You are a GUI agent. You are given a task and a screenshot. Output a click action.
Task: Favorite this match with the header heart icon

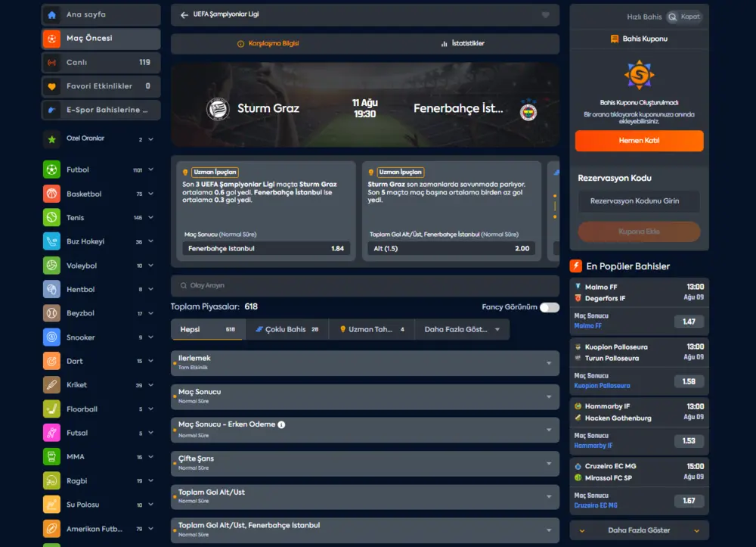545,15
